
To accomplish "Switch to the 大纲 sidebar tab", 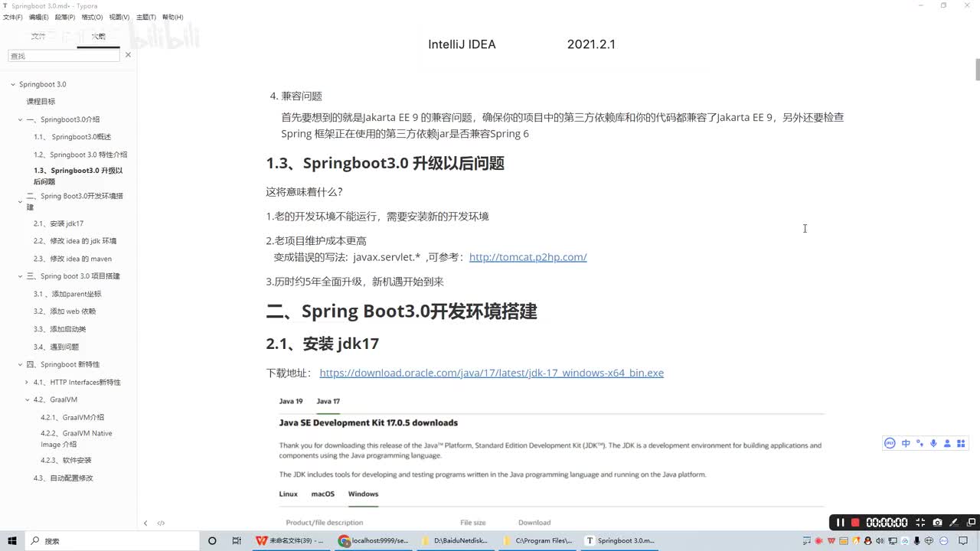I will (99, 36).
